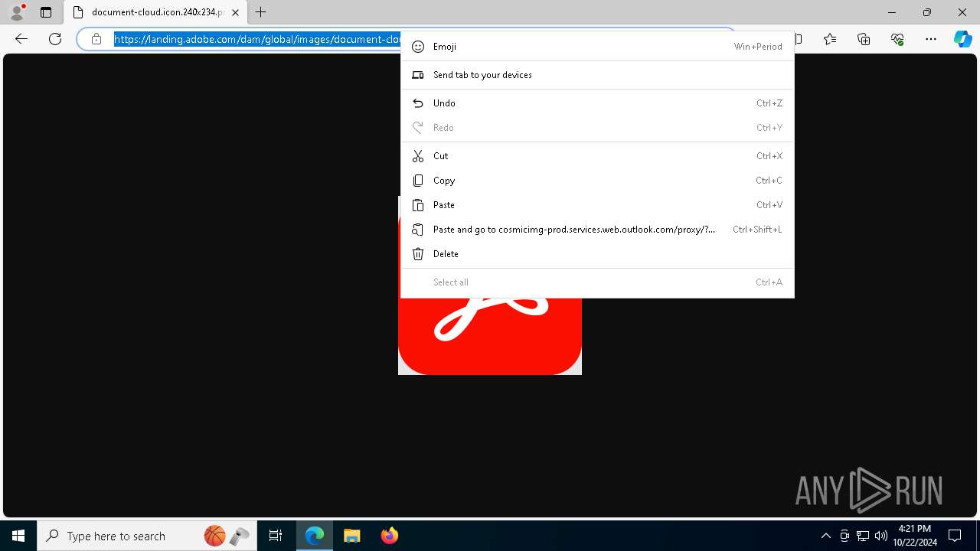The height and width of the screenshot is (551, 980).
Task: Close the document-cloud.icon tab
Action: (235, 12)
